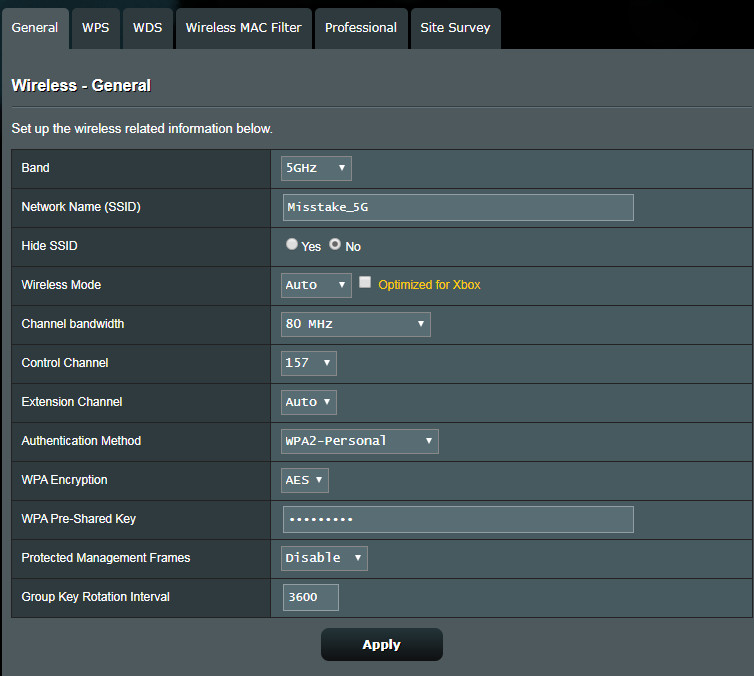Open Channel bandwidth dropdown

pos(355,324)
